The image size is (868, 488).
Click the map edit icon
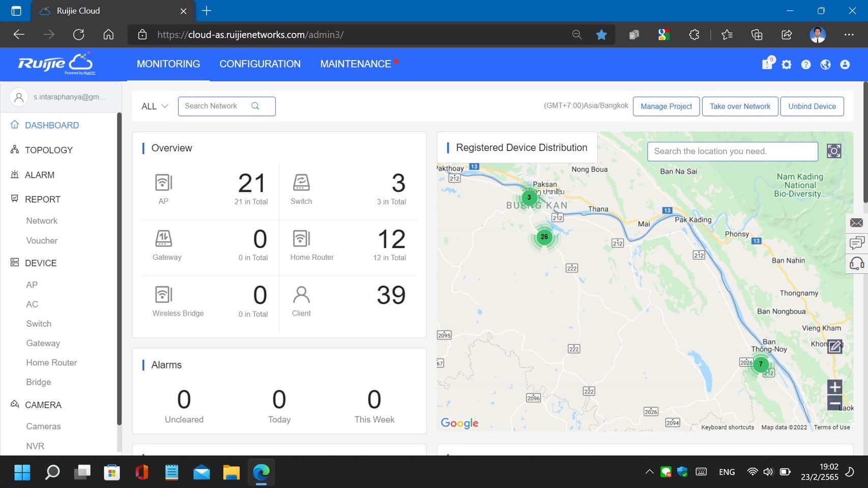(834, 347)
